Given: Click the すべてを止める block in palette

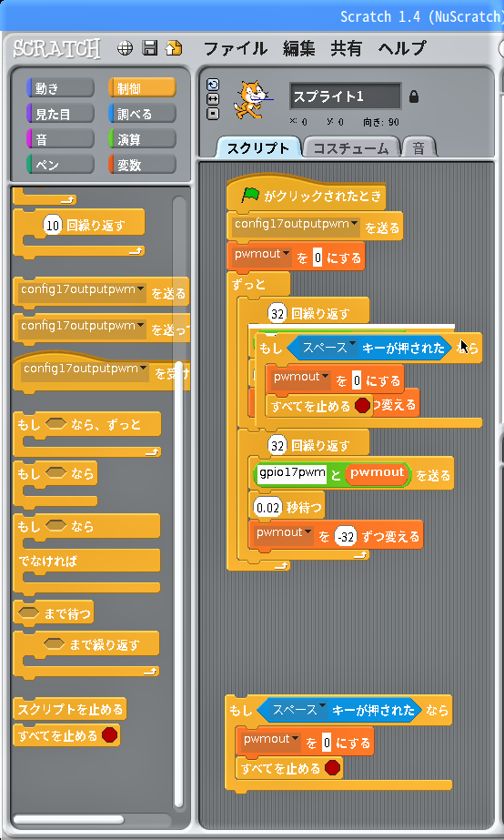Looking at the screenshot, I should (66, 734).
